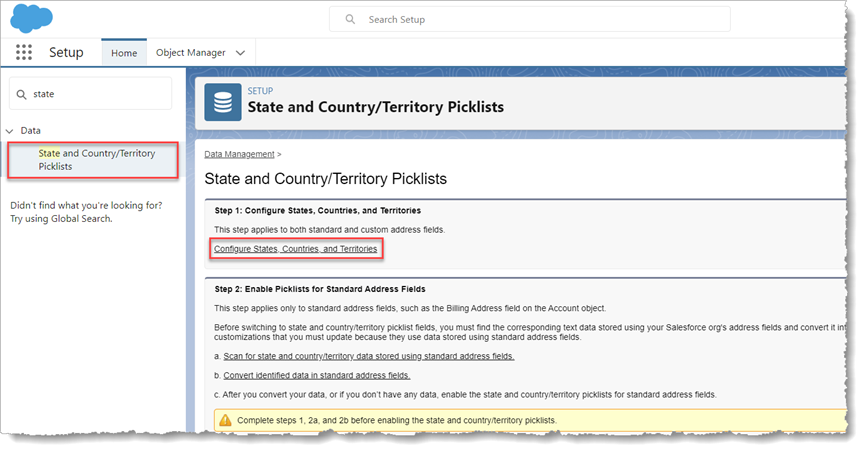
Task: Click the 'Before switching to state and country/territory' paragraph
Action: pos(530,332)
